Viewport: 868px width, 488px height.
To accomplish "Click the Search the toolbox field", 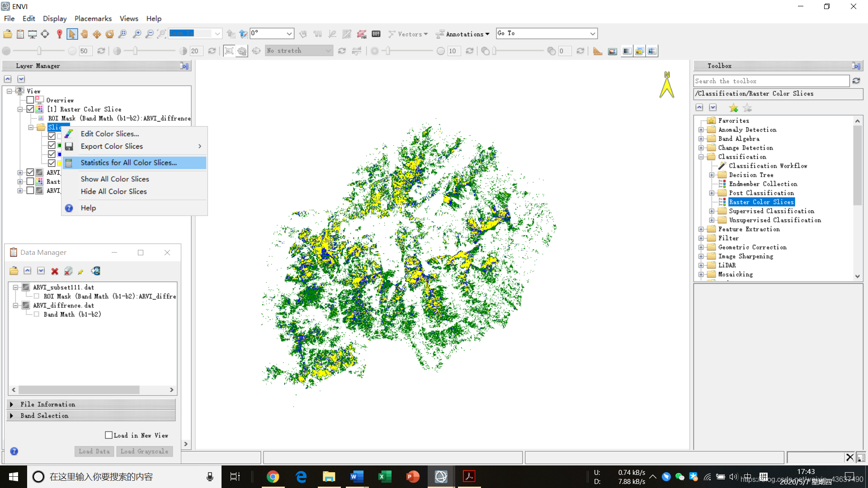I will click(x=771, y=81).
